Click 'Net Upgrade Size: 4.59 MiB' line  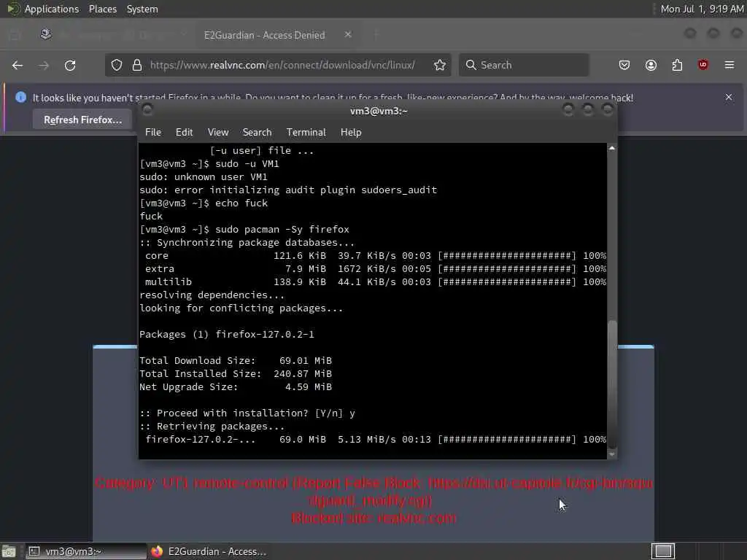point(236,386)
